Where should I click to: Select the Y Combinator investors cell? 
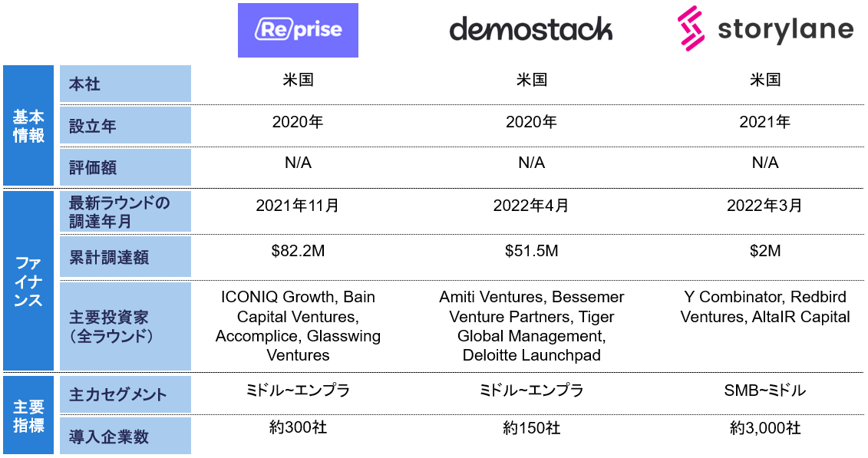click(765, 307)
